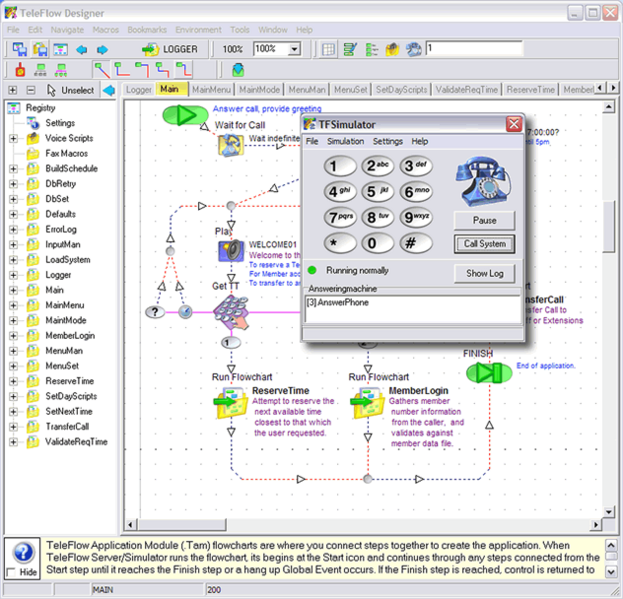Click the Answeringmachine log text box
This screenshot has width=623, height=599.
[413, 309]
